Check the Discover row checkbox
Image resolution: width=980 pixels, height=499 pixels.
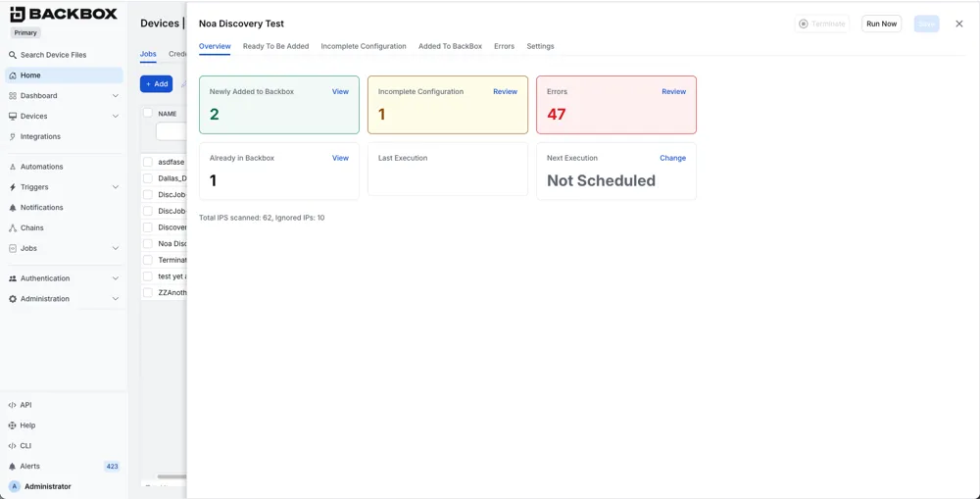coord(148,227)
